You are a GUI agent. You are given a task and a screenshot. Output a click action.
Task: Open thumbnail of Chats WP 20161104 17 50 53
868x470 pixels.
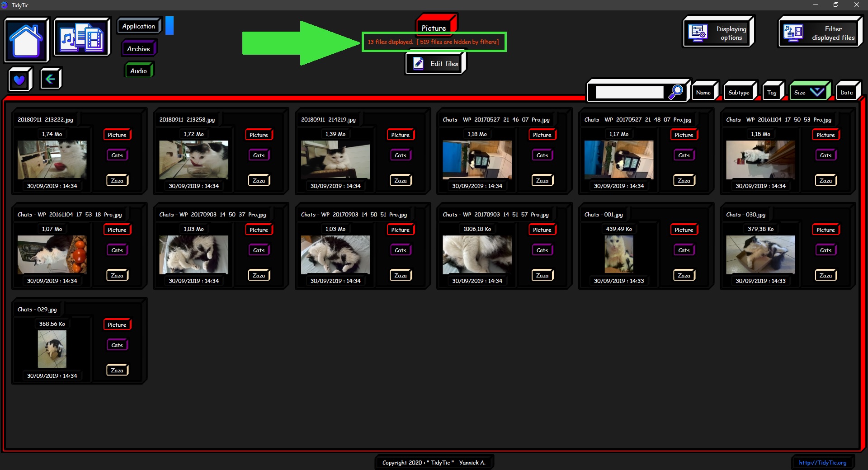(760, 160)
